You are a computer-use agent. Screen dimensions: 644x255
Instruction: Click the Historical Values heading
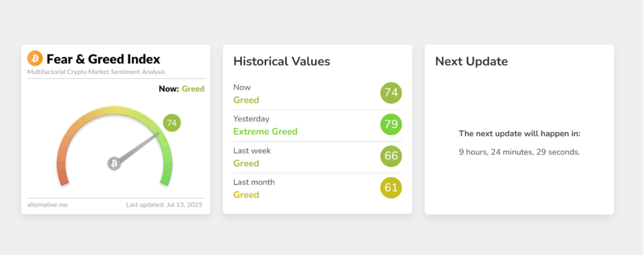pos(282,61)
